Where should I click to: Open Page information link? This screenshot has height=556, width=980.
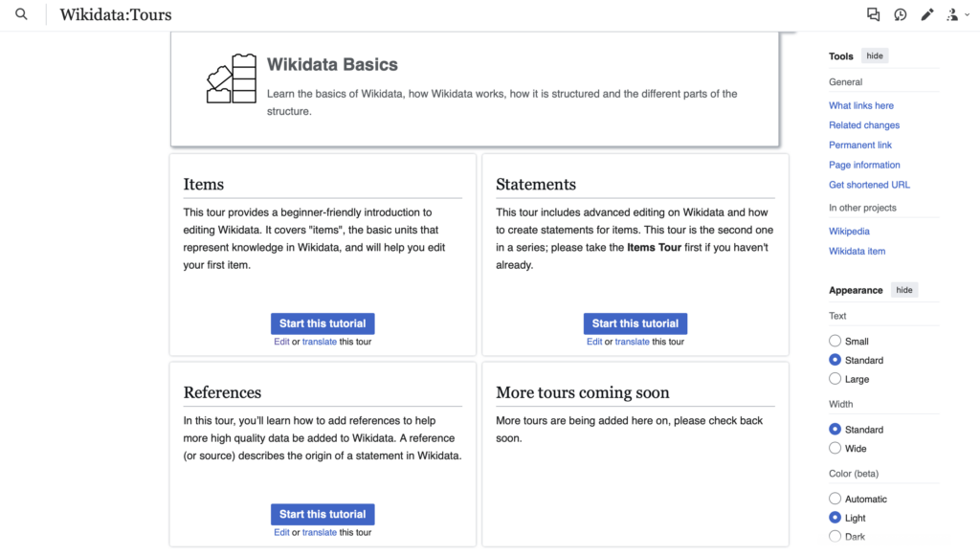[864, 165]
